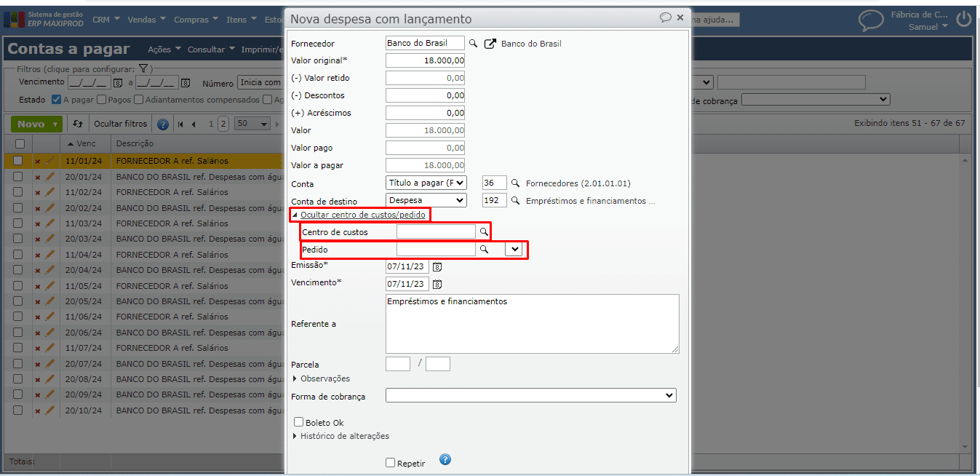Viewport: 980px width, 476px height.
Task: Toggle the select-all checkbox in grid header
Action: (20, 144)
